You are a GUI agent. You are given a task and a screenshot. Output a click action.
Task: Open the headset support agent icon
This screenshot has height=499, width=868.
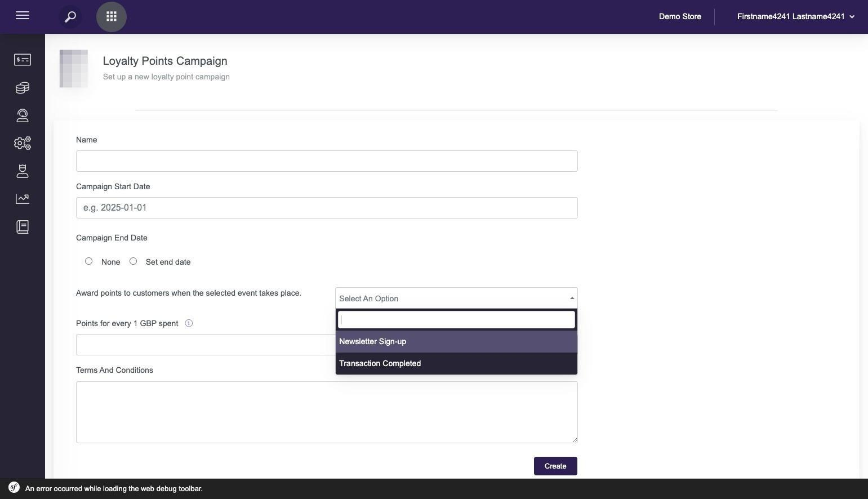point(23,115)
